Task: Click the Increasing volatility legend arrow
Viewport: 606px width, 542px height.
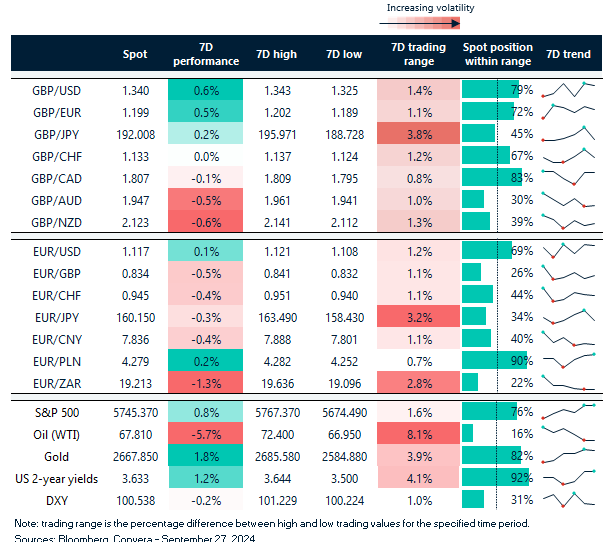Action: click(x=420, y=24)
